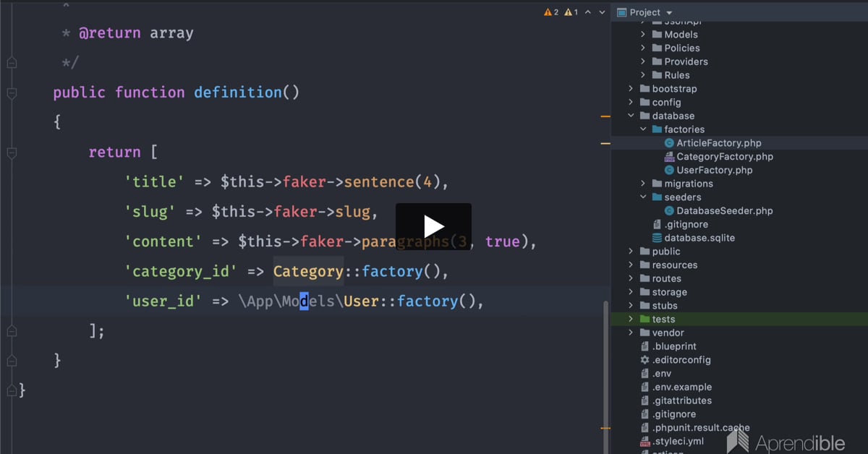
Task: Click the class closing brace fold marker
Action: [12, 390]
